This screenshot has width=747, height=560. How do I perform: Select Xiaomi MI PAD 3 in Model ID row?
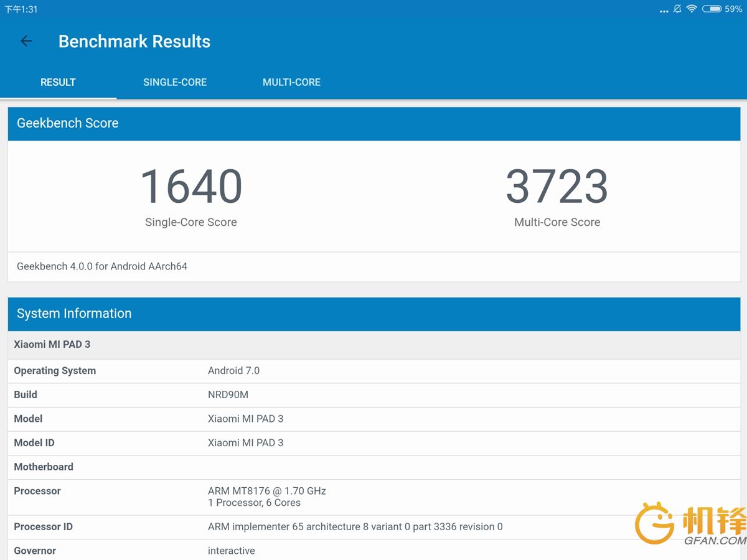(245, 443)
